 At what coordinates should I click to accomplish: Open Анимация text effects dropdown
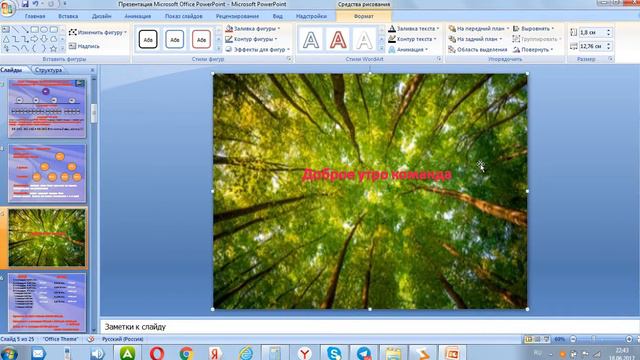(408, 49)
